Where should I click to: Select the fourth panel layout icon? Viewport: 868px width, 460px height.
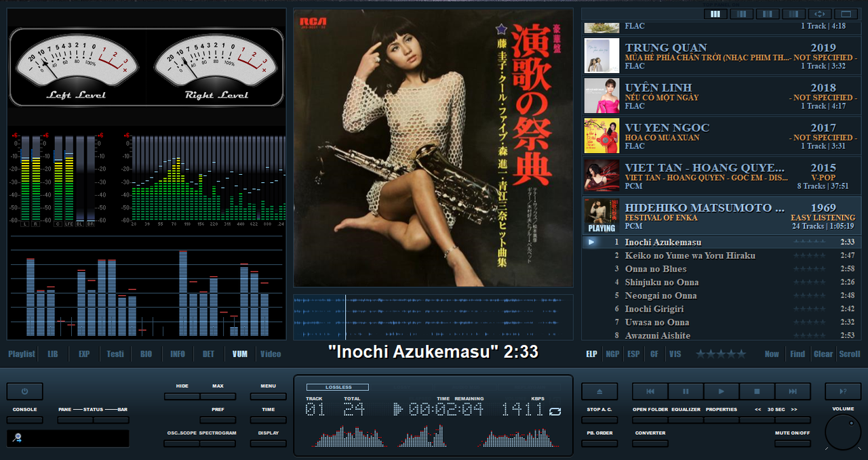tap(794, 14)
